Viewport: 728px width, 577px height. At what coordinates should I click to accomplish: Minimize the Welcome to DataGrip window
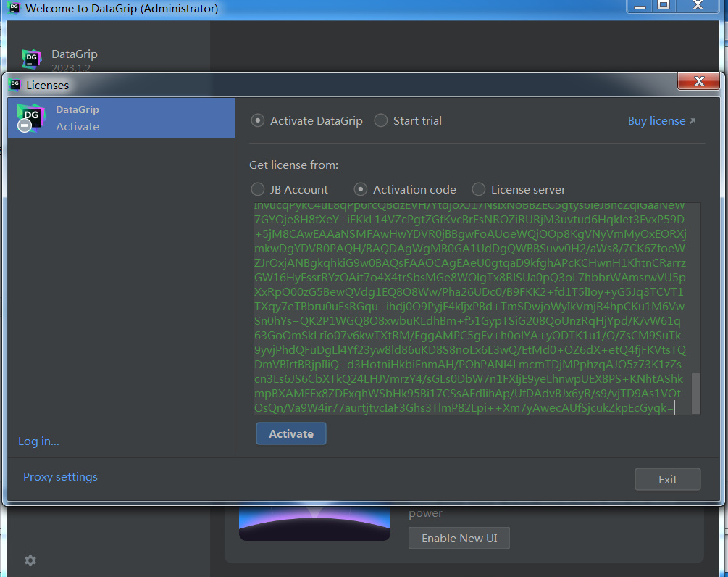coord(640,6)
